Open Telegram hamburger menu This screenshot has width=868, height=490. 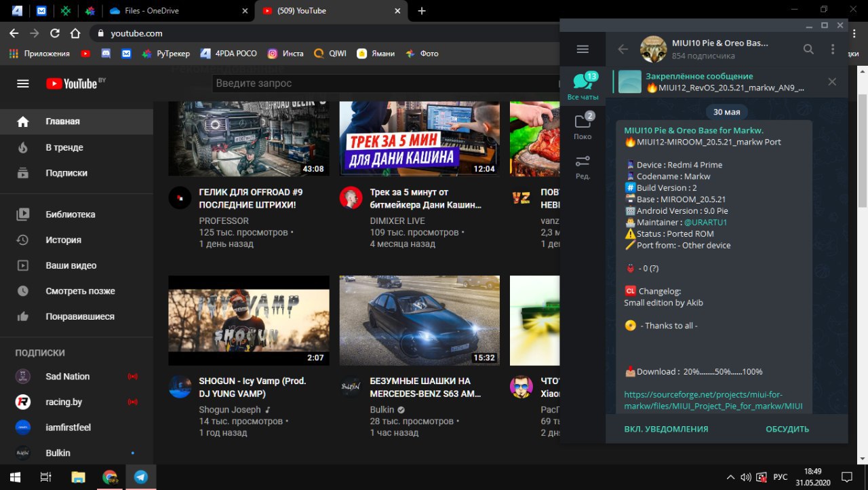[582, 49]
